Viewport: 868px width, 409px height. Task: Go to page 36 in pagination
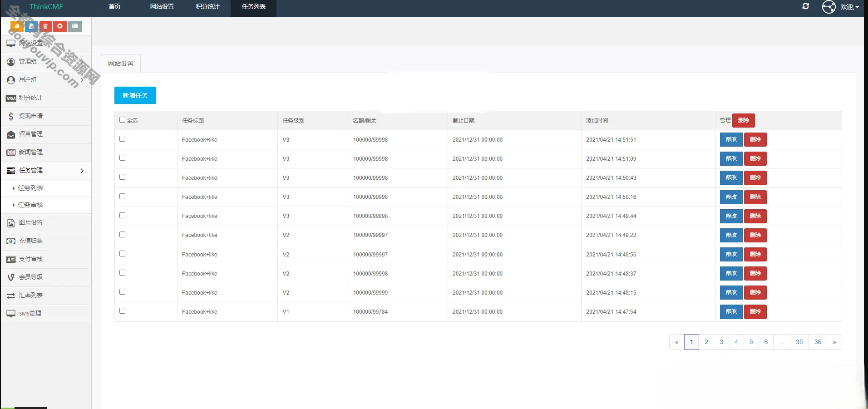tap(818, 342)
